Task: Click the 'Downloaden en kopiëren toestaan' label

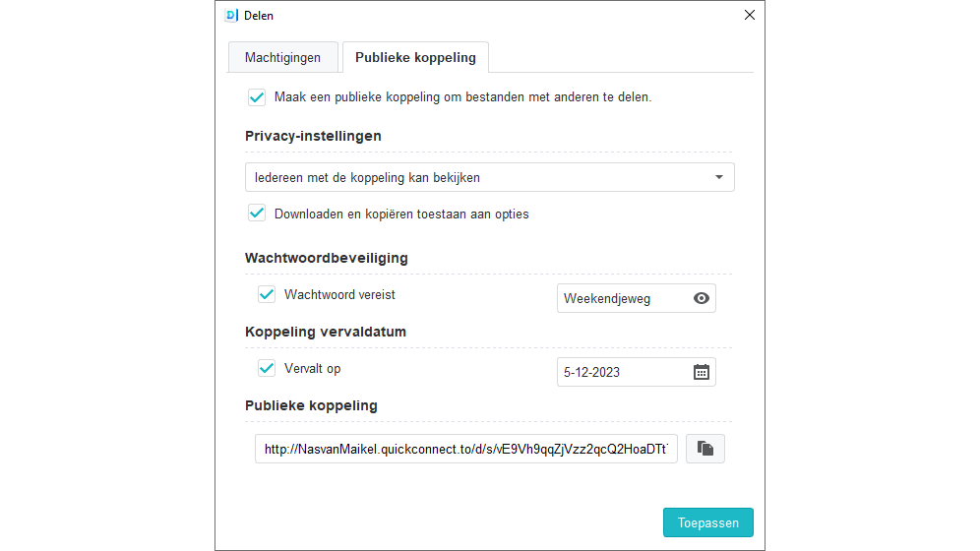Action: (401, 214)
